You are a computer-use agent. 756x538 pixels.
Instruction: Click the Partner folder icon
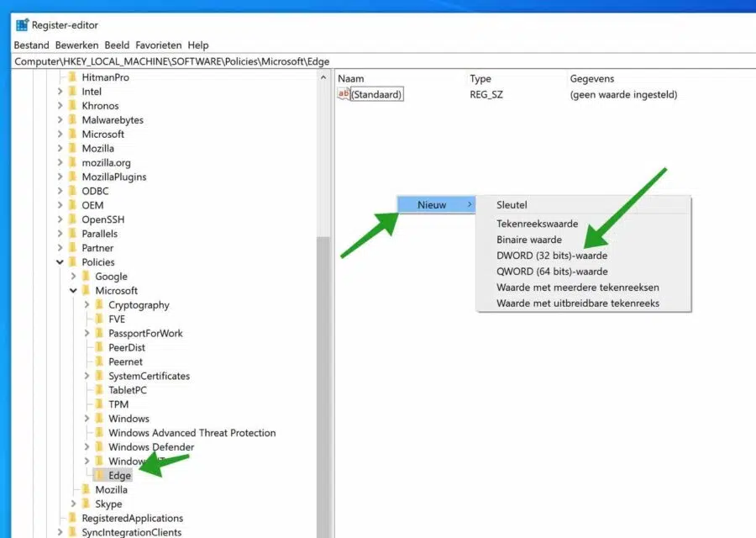[x=73, y=248]
